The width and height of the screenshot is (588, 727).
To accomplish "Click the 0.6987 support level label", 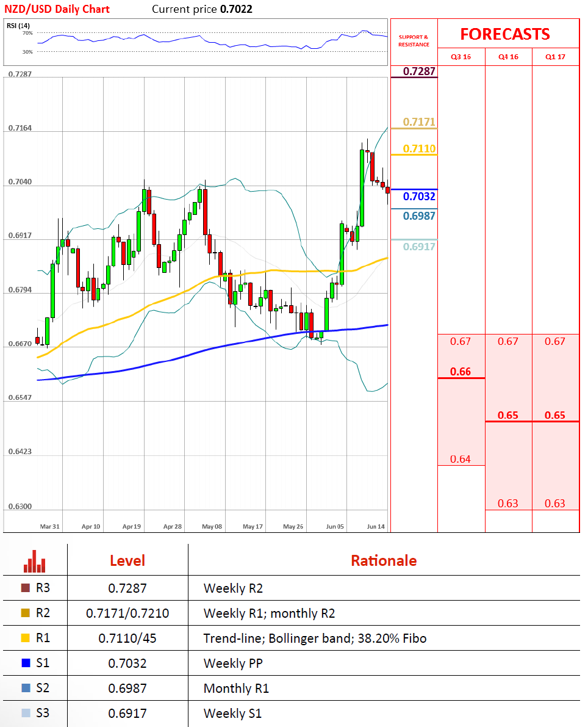I will [x=419, y=215].
